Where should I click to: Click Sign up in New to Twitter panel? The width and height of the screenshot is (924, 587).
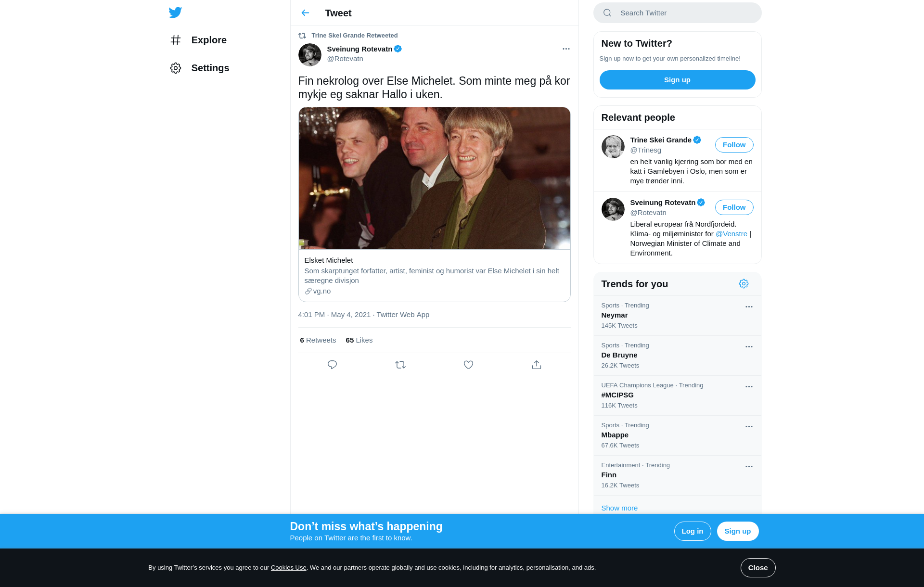(x=678, y=80)
